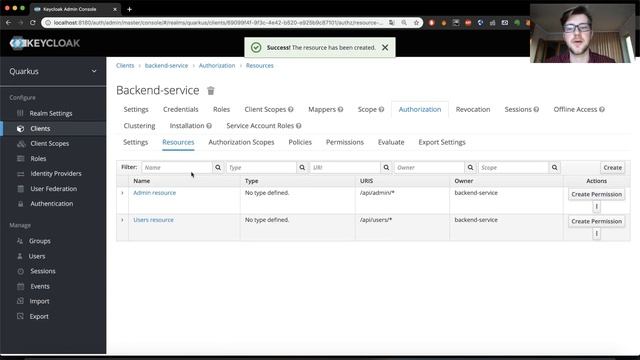This screenshot has width=640, height=360.
Task: Dismiss the success notification
Action: pyautogui.click(x=385, y=47)
